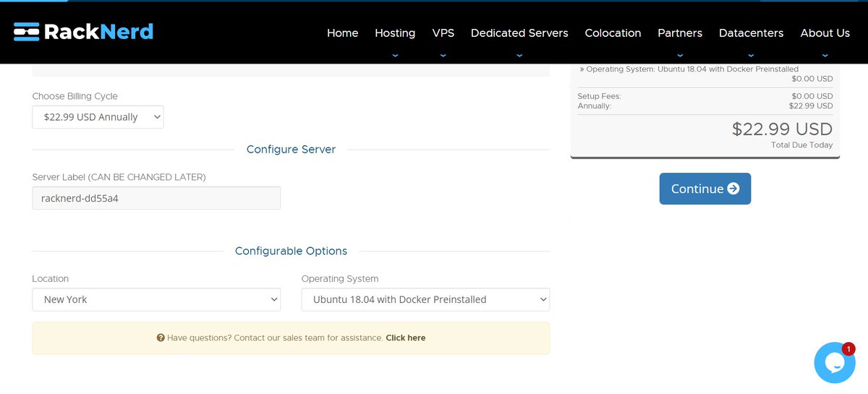868x394 pixels.
Task: Click the Configure Server heading
Action: coord(291,150)
